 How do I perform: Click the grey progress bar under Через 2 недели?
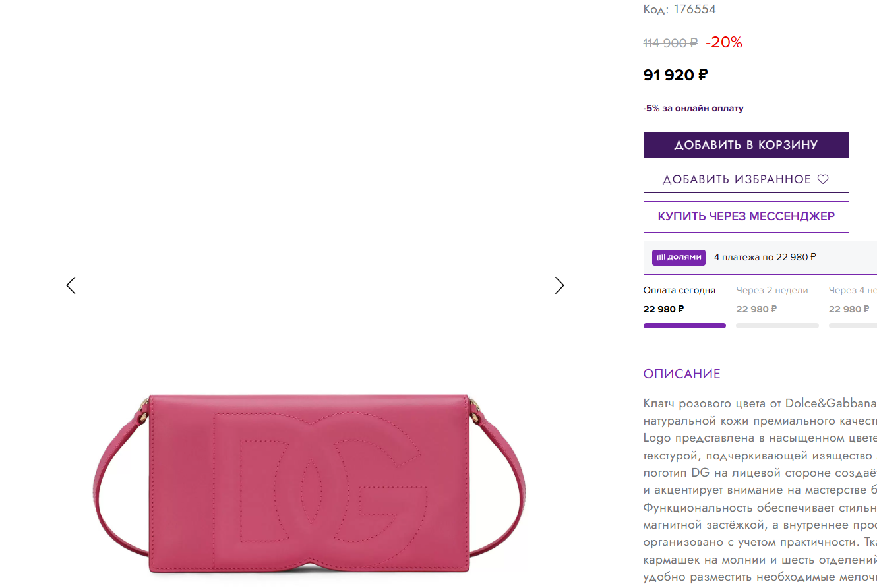point(777,326)
